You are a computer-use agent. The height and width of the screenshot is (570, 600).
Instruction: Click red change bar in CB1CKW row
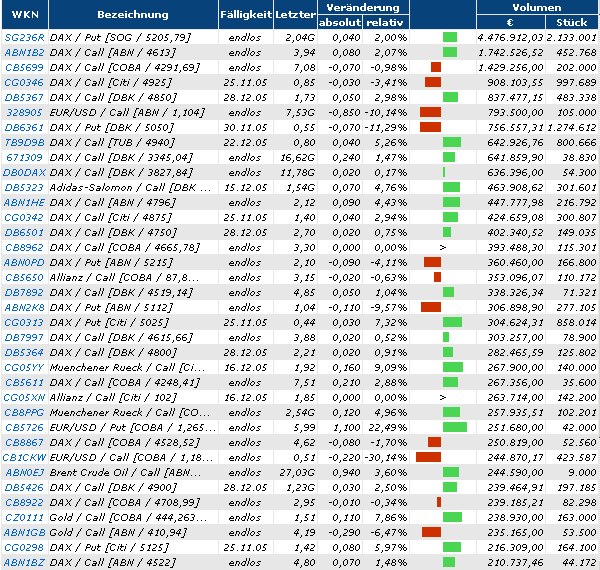tap(428, 457)
